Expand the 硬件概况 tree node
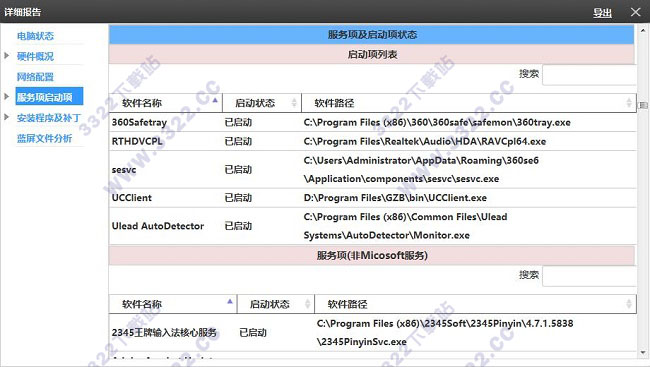The width and height of the screenshot is (650, 367). (x=7, y=56)
